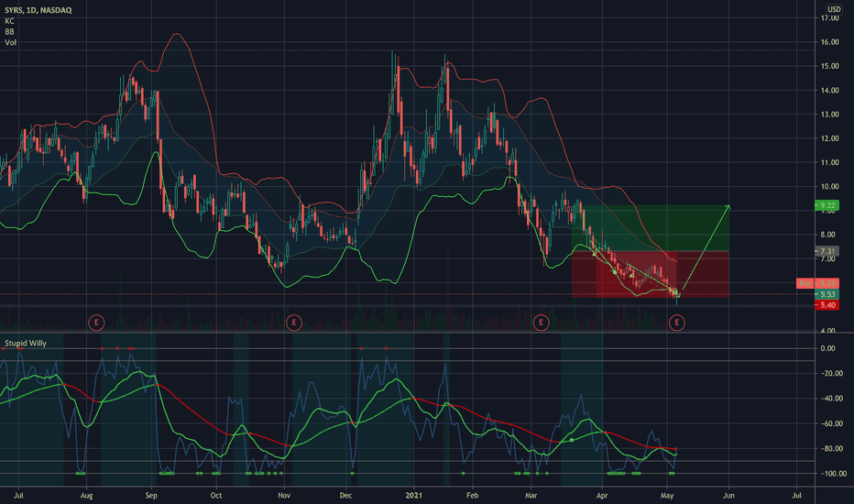Click the 2021 label on time axis
The width and height of the screenshot is (854, 504).
[x=414, y=495]
